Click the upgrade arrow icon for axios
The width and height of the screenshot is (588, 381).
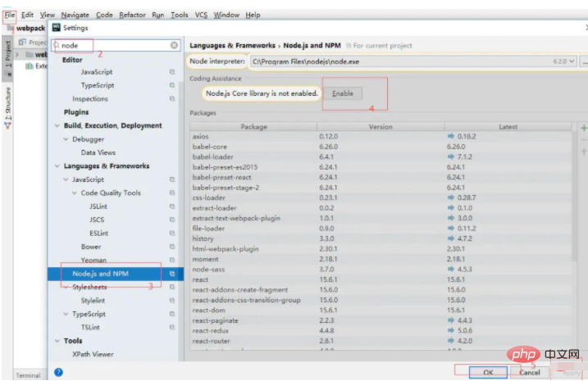[451, 136]
